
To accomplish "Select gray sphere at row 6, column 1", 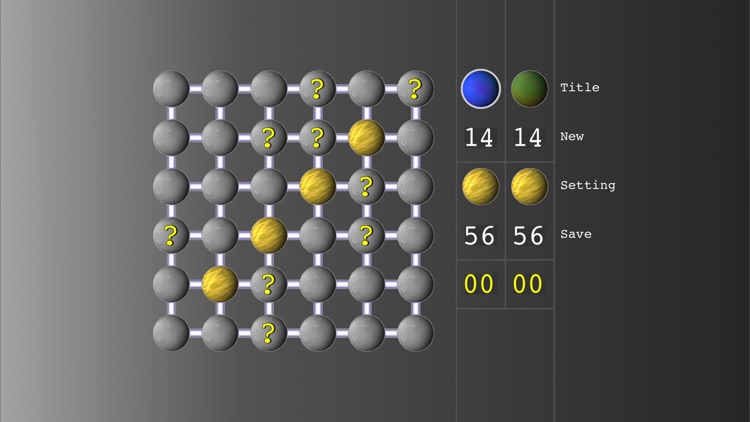I will tap(171, 333).
